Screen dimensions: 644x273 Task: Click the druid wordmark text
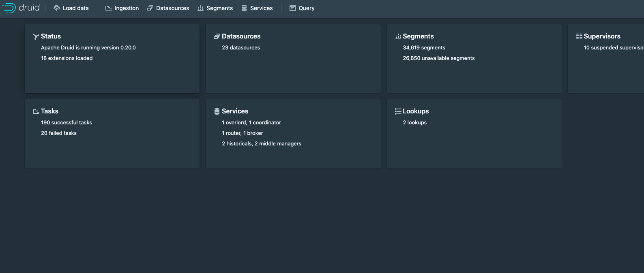(29, 8)
